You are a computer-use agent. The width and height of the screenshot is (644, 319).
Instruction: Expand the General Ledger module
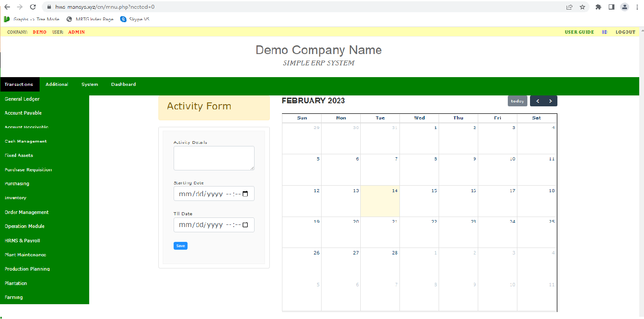(x=22, y=99)
